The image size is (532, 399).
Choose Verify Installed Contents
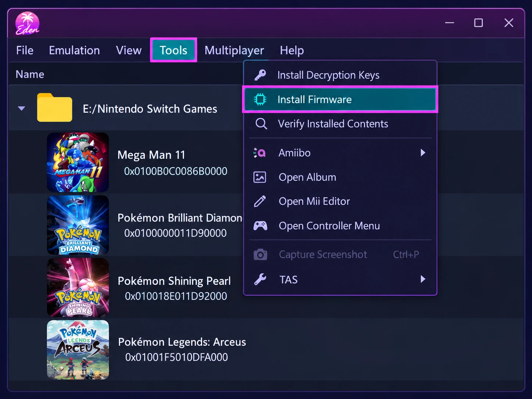coord(340,124)
